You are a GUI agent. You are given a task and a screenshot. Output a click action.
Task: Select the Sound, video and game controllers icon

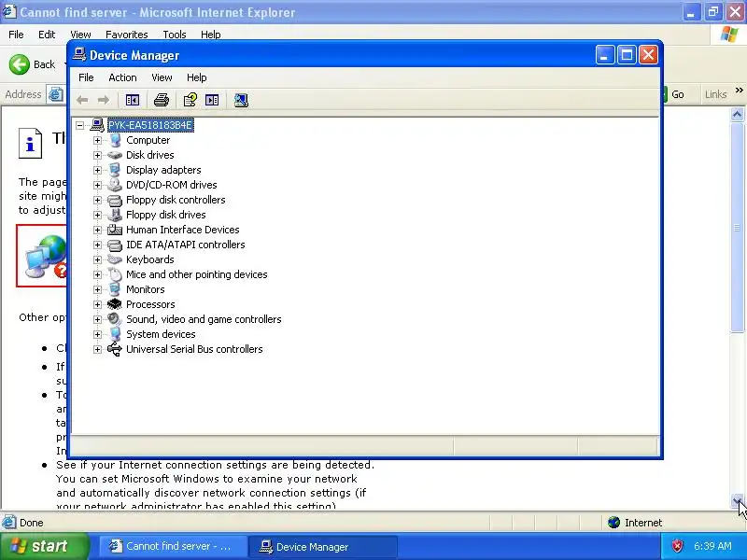[115, 319]
